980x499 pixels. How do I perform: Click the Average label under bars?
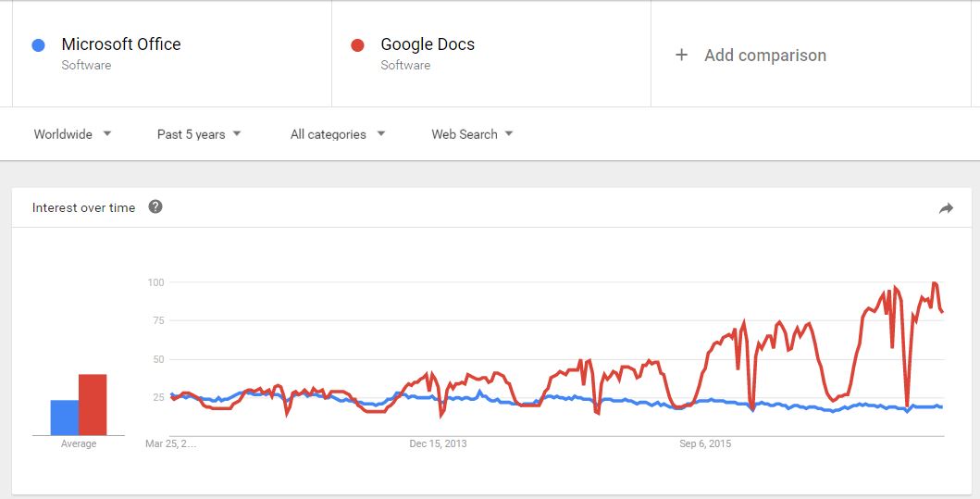tap(79, 444)
